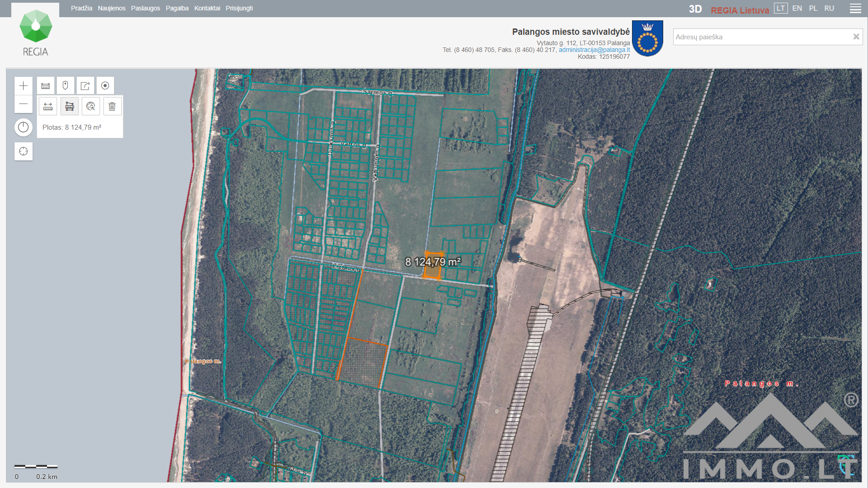Reset map rotation compass button

[24, 127]
